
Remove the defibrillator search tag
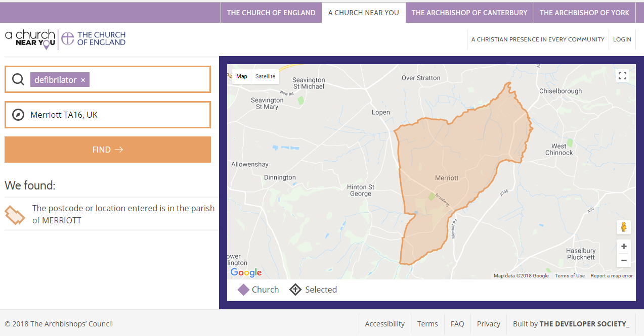(x=83, y=80)
